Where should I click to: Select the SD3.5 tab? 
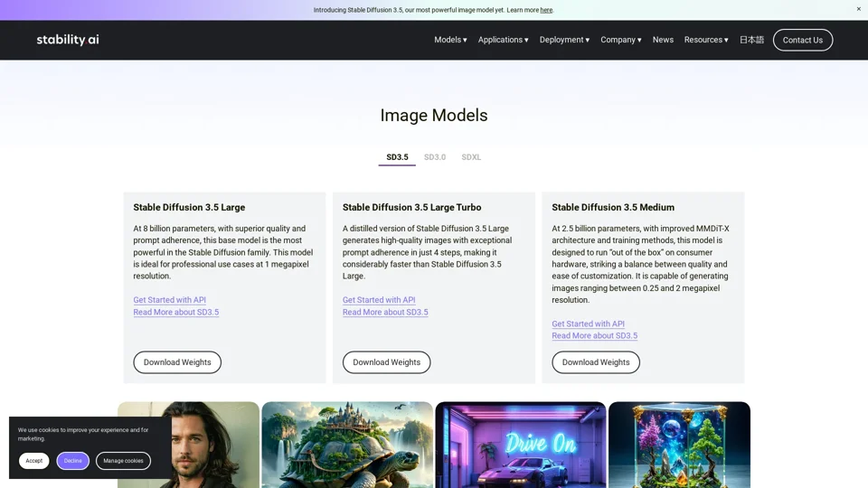(397, 157)
